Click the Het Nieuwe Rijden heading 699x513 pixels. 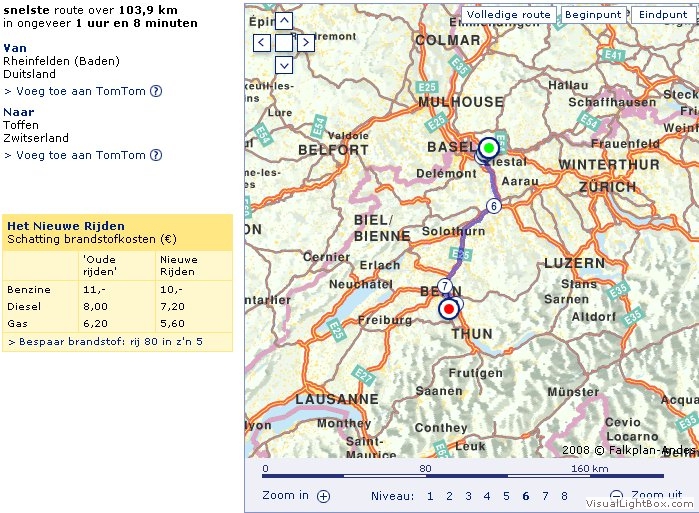pyautogui.click(x=66, y=226)
